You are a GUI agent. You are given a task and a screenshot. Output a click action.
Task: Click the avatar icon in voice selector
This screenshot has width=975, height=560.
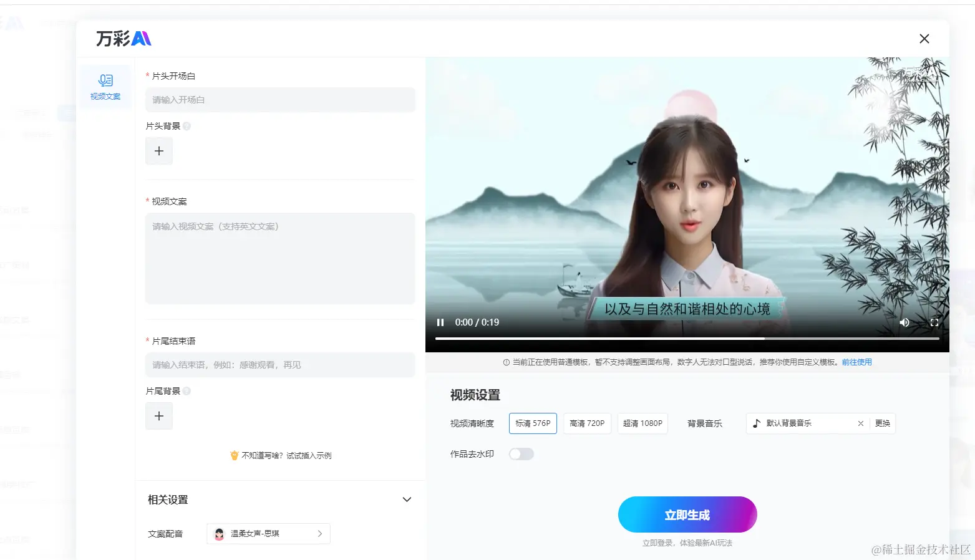tap(219, 534)
